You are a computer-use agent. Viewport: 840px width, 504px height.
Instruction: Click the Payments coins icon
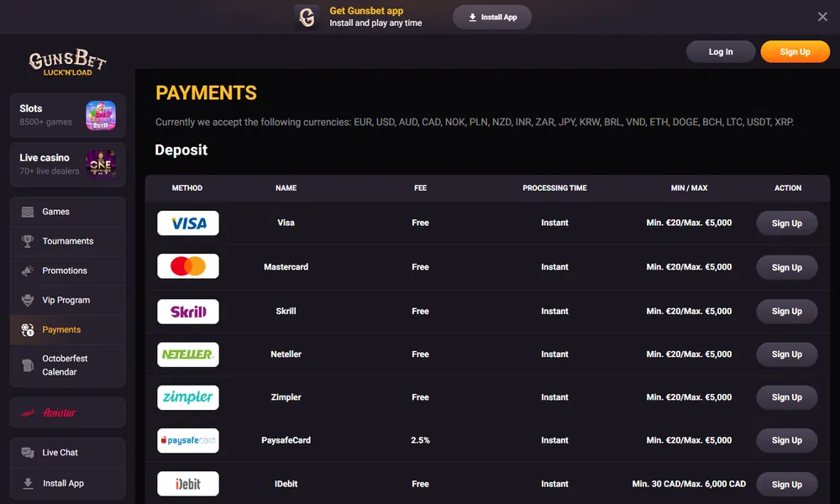pyautogui.click(x=28, y=329)
